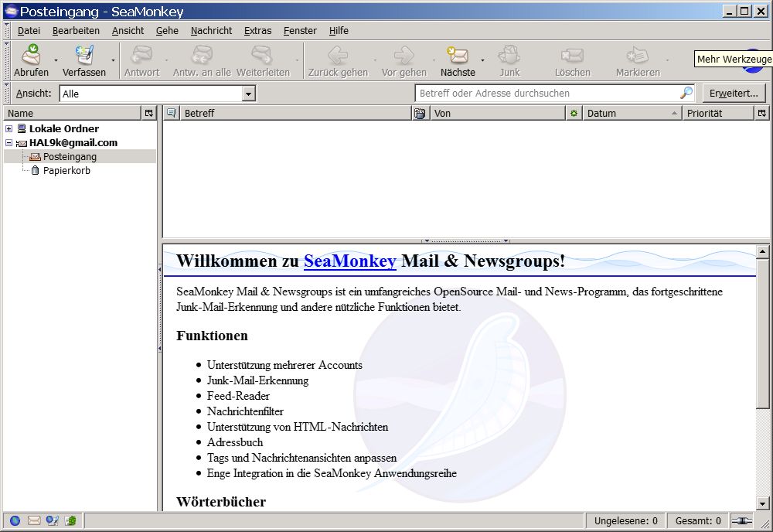Click the Erweitert... advanced search button
This screenshot has width=773, height=532.
(x=734, y=94)
